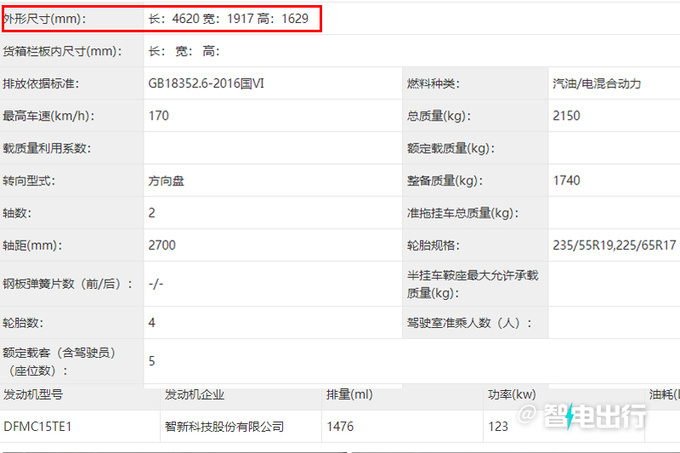
Task: Select the total mass value 2150
Action: (x=566, y=116)
